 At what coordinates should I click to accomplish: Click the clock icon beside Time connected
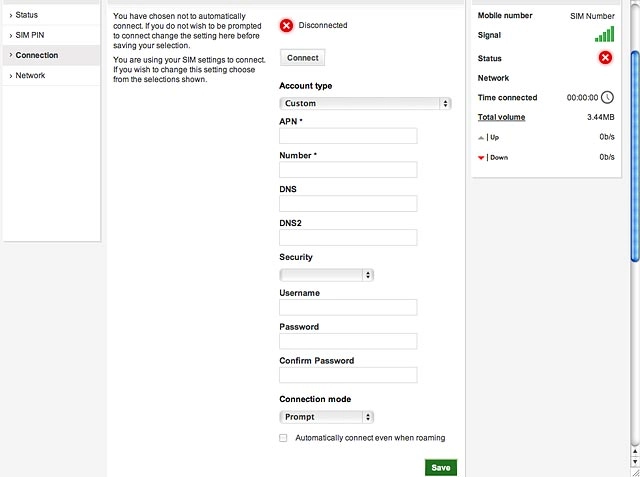pos(607,98)
